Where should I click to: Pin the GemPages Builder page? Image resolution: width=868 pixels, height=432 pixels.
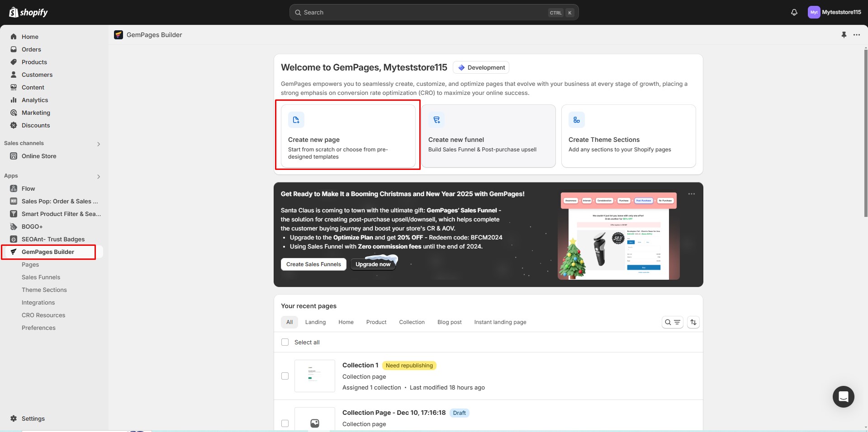(844, 35)
